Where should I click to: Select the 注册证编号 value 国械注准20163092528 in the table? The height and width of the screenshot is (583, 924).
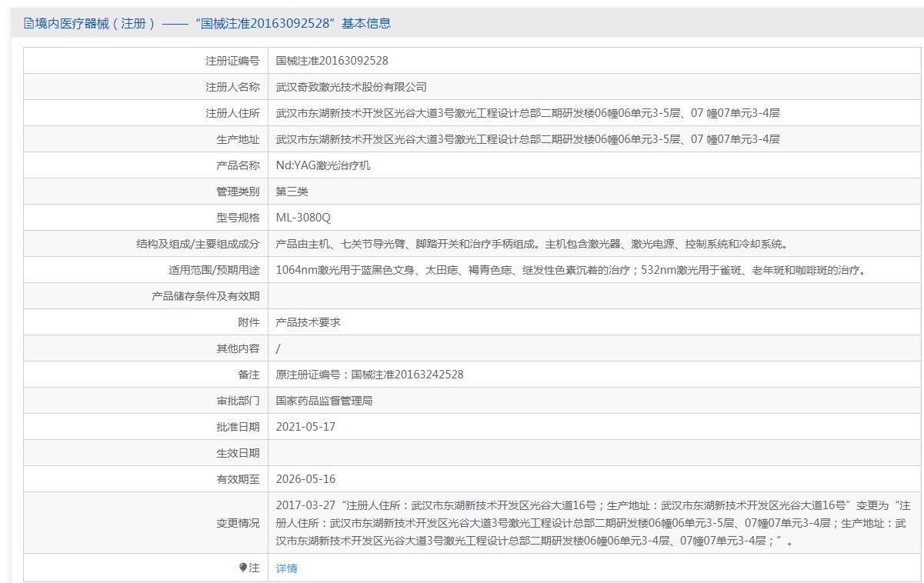click(x=332, y=61)
